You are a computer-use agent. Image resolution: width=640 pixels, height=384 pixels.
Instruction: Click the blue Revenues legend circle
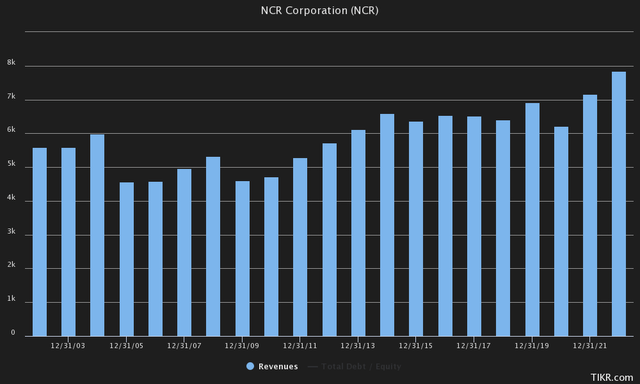(250, 366)
